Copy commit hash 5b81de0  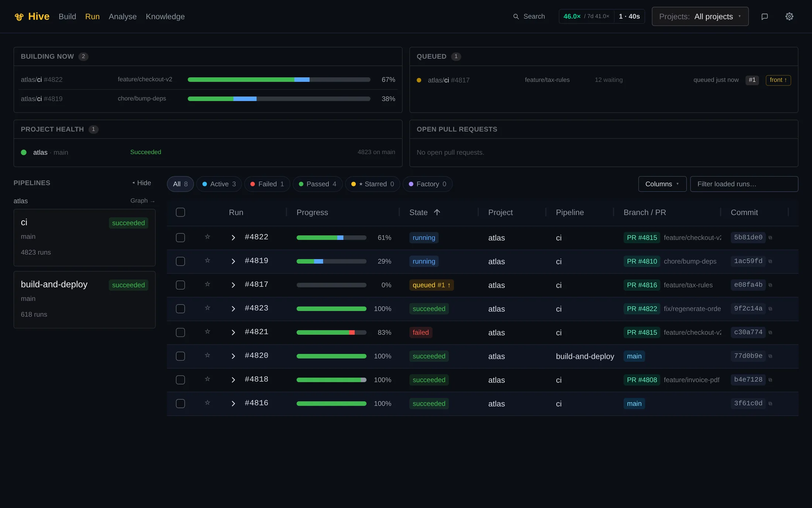[770, 238]
